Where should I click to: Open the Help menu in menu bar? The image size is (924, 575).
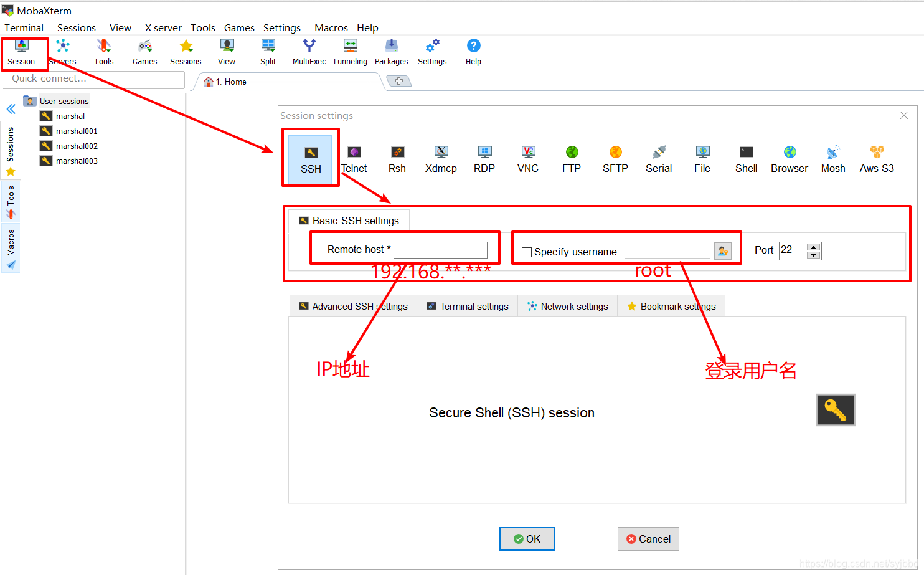coord(367,27)
